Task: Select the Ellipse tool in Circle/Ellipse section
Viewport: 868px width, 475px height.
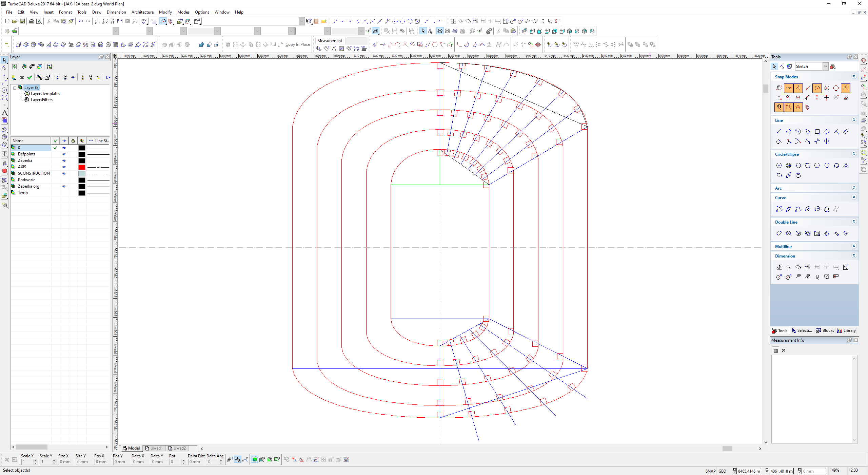Action: point(779,175)
